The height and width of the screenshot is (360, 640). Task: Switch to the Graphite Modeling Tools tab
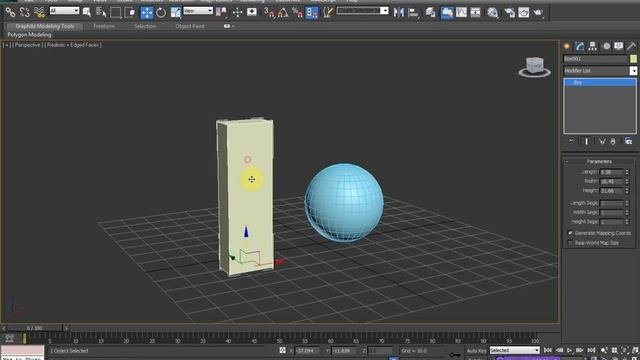click(45, 26)
